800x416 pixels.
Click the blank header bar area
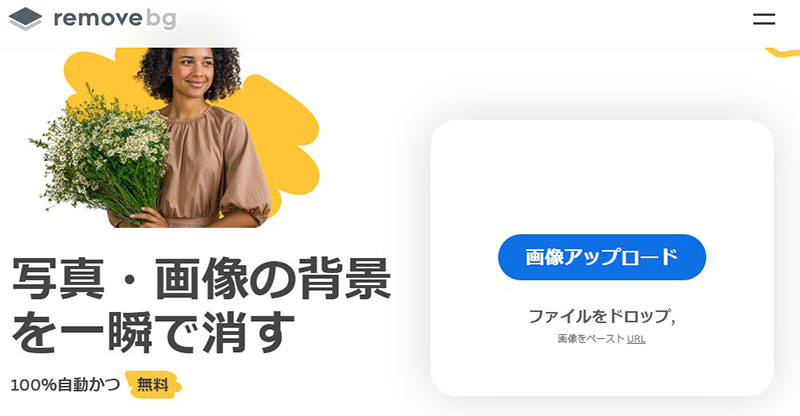[459, 23]
